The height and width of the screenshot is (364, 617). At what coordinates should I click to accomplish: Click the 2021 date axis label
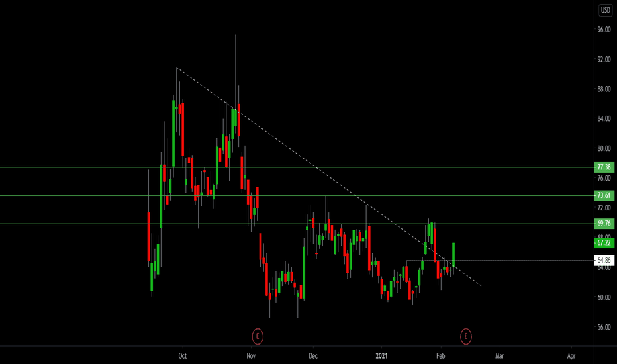click(x=381, y=356)
